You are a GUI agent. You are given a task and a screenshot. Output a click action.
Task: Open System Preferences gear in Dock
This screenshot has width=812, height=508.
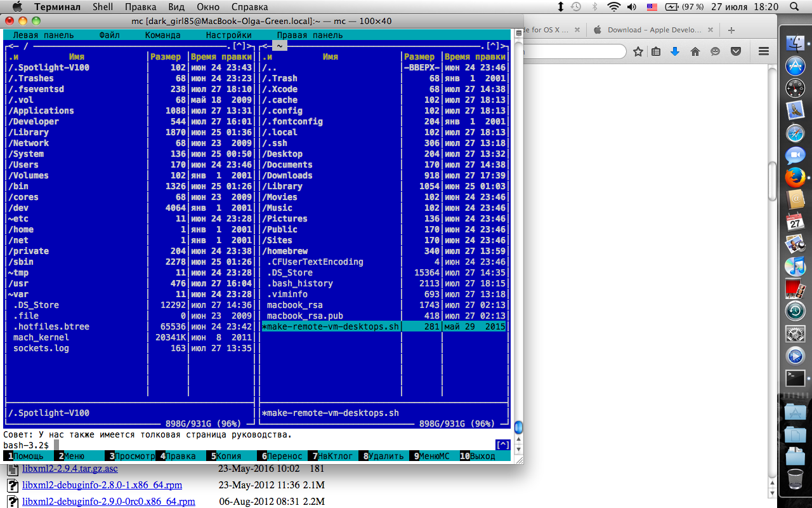(x=795, y=333)
